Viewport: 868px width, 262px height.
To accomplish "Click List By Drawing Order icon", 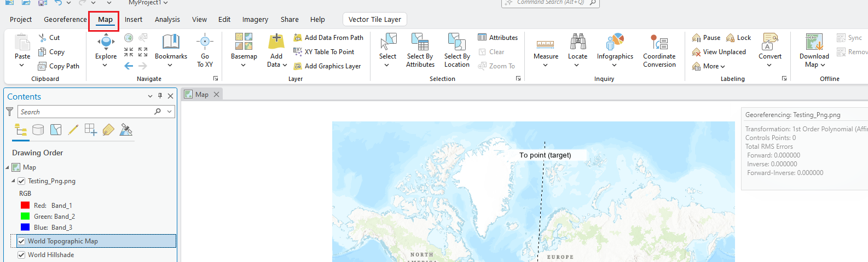I will coord(21,130).
